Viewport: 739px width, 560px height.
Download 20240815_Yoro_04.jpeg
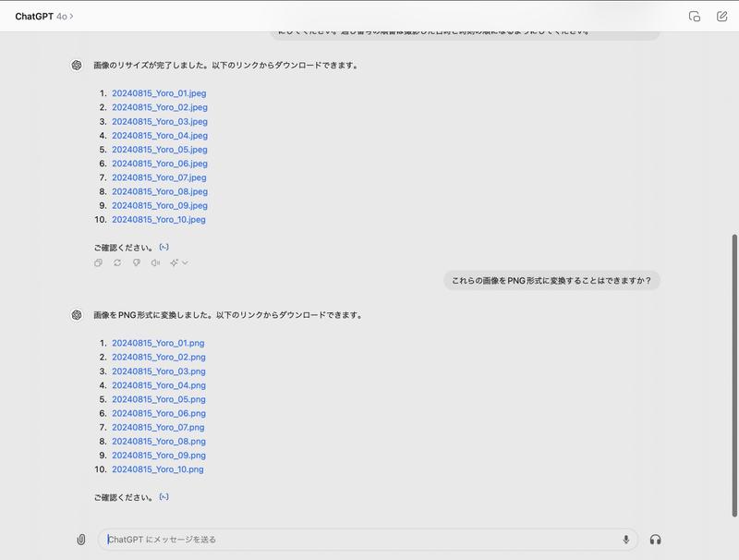(160, 136)
